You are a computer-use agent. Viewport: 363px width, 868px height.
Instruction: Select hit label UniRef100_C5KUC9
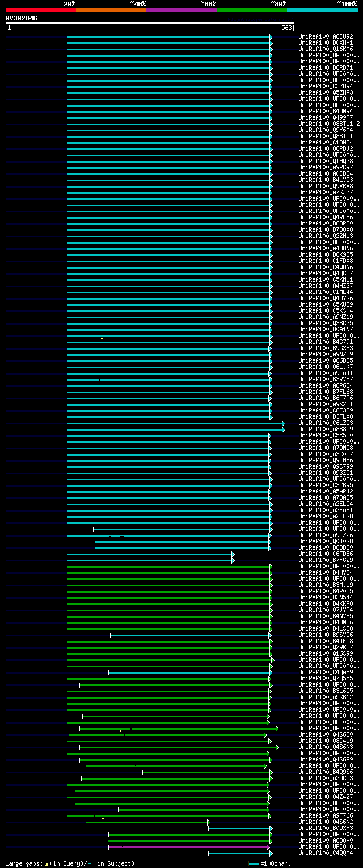pos(326,304)
